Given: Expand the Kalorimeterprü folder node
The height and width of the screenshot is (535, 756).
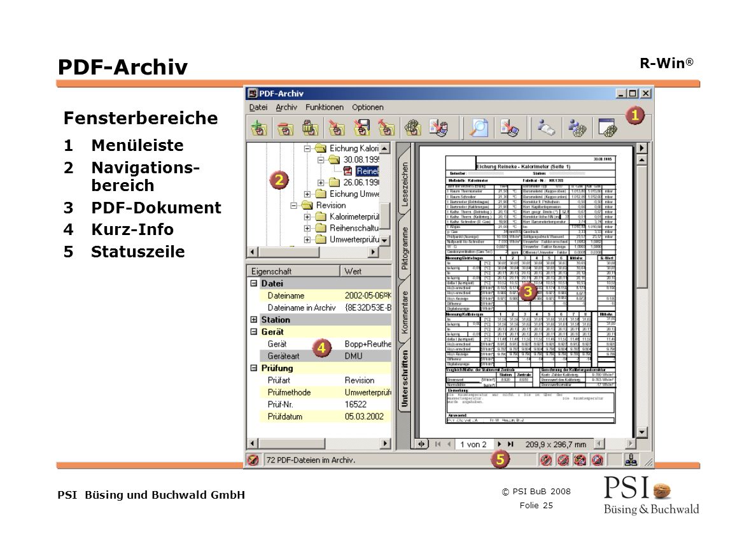Looking at the screenshot, I should click(307, 217).
